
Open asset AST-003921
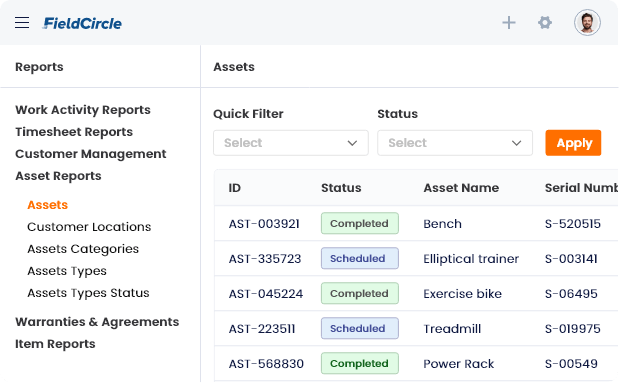click(264, 224)
